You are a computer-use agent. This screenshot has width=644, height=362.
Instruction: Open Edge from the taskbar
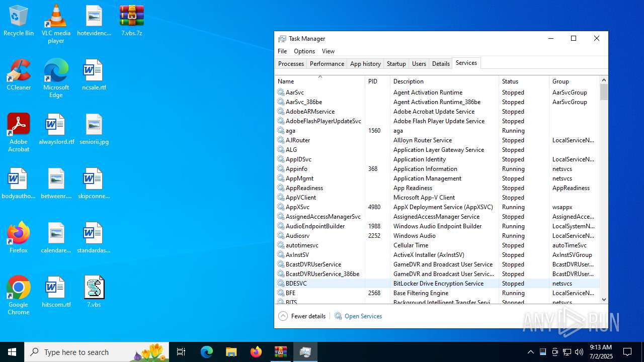[207, 352]
